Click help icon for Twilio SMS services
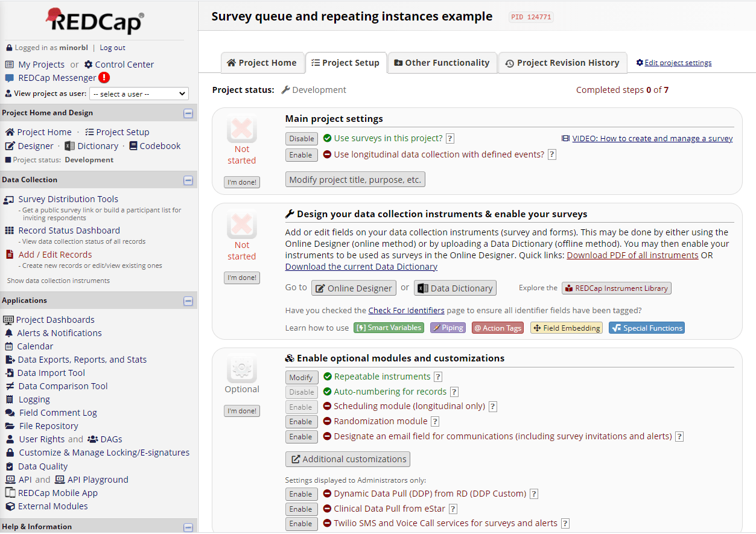This screenshot has height=534, width=756. 565,523
